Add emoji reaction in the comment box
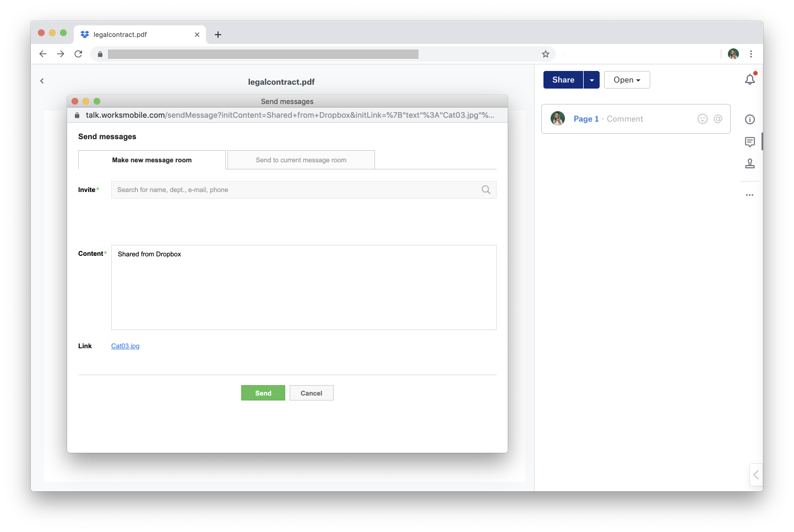Screen dimensions: 794x532 702,119
